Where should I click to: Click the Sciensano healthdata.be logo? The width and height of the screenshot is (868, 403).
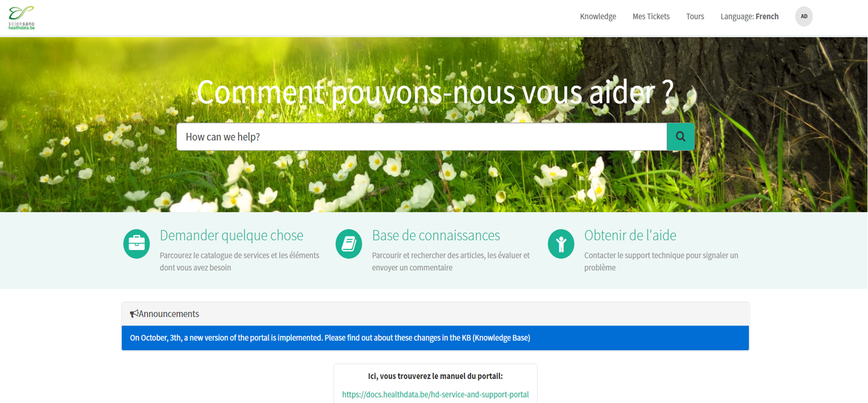(x=21, y=18)
